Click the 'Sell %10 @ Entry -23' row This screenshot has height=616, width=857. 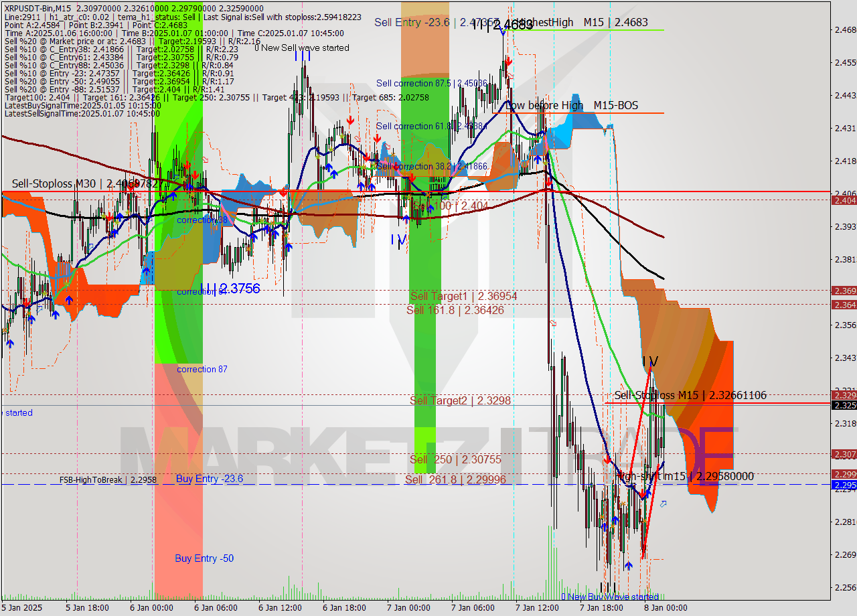click(x=119, y=73)
